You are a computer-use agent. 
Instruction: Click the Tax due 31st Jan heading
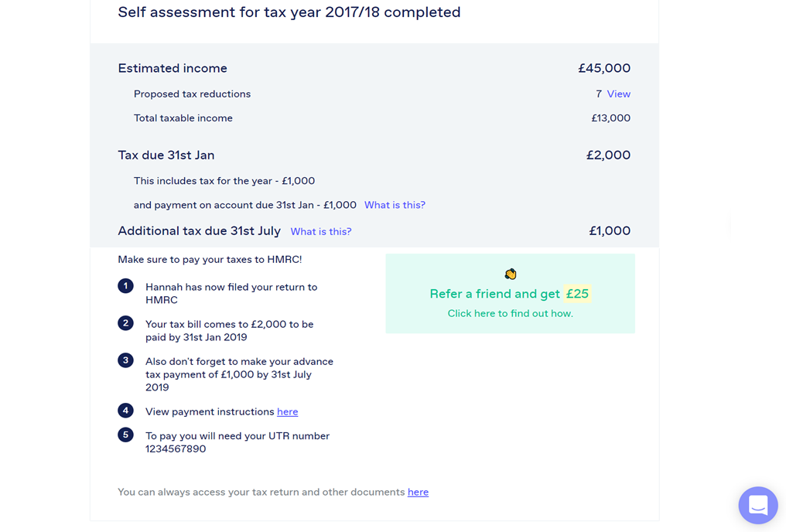tap(166, 155)
